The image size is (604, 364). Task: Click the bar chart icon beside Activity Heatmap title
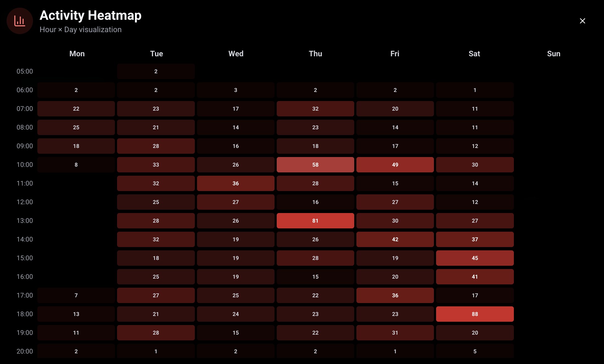click(x=20, y=21)
